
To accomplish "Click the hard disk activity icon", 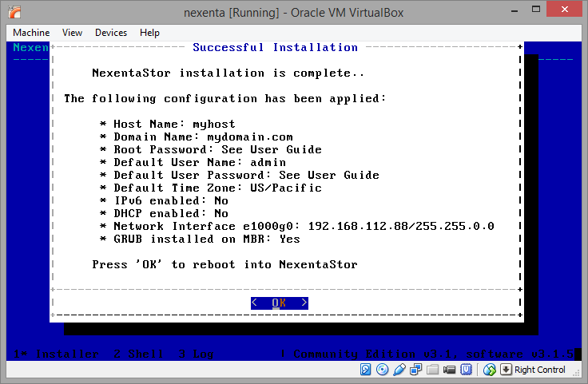I will click(x=366, y=370).
